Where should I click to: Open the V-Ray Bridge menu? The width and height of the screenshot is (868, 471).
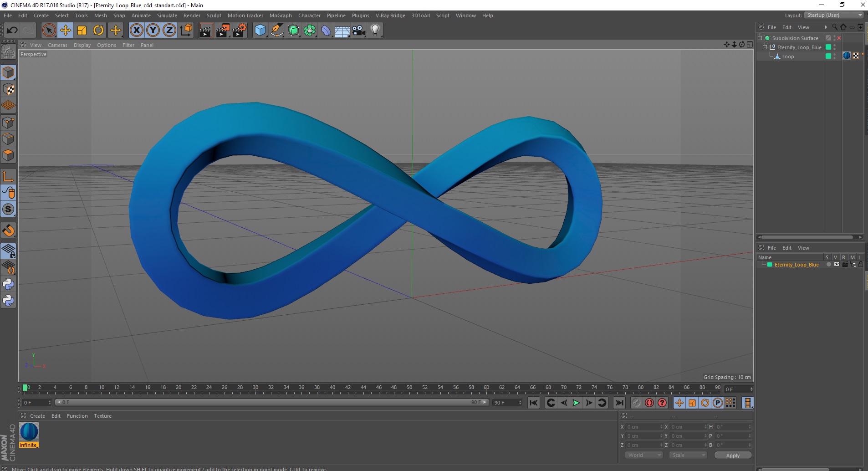point(390,15)
